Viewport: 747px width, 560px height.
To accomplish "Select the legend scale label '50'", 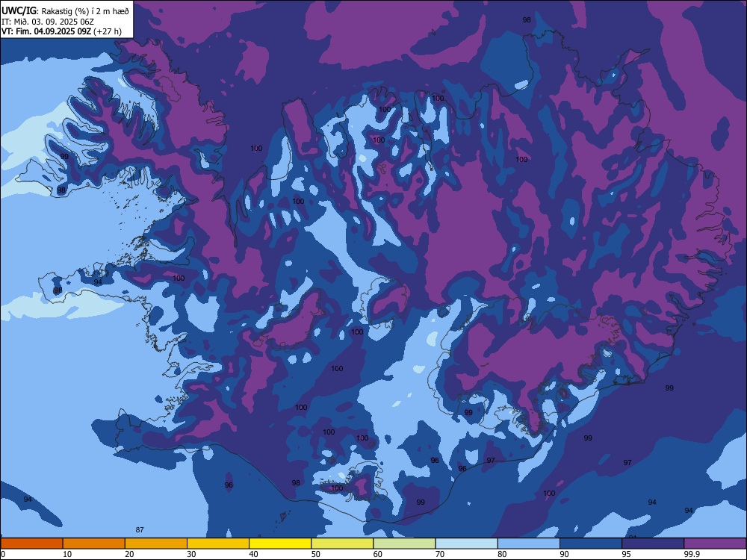I will (316, 554).
